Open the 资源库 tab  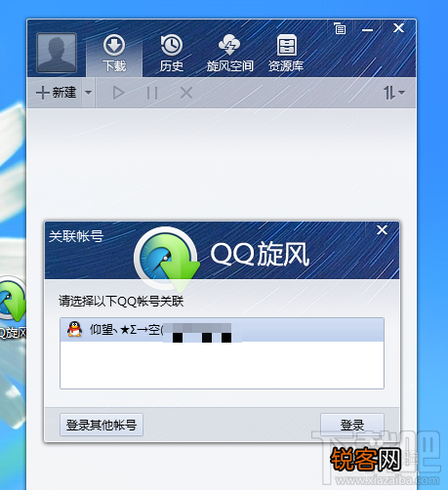point(286,53)
